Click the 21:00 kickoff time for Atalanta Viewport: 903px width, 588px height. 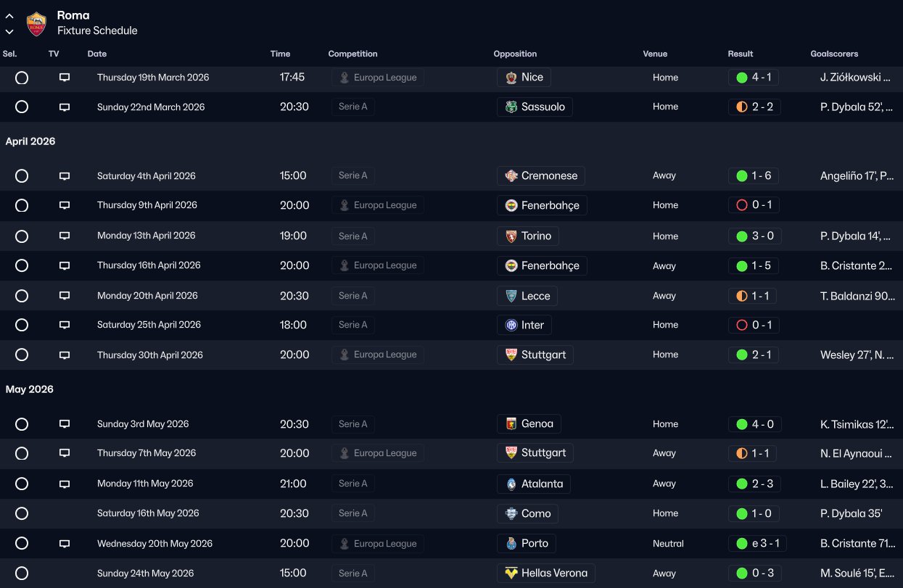(x=293, y=484)
